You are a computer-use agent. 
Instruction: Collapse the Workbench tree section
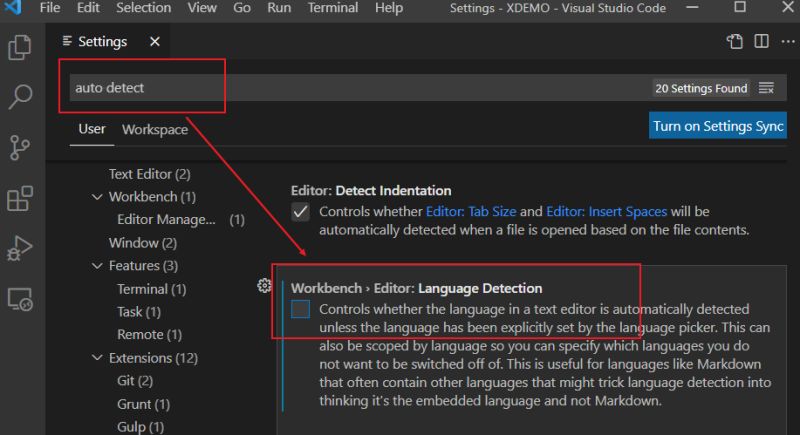point(97,197)
